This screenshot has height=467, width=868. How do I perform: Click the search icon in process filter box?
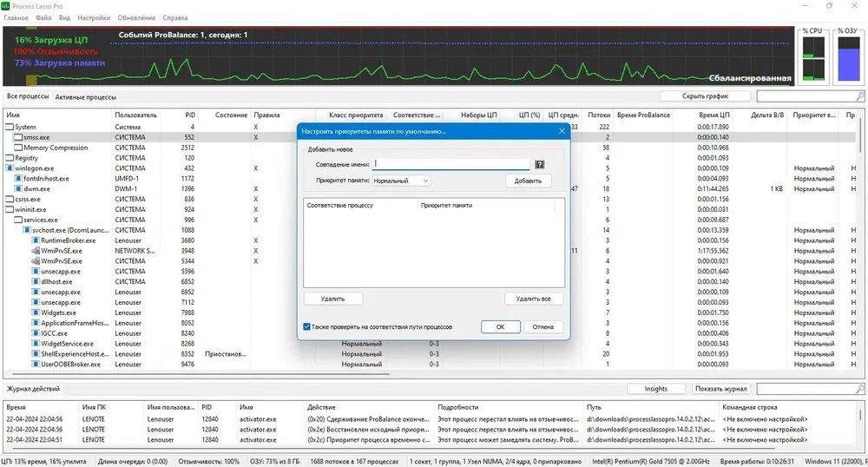[x=859, y=96]
